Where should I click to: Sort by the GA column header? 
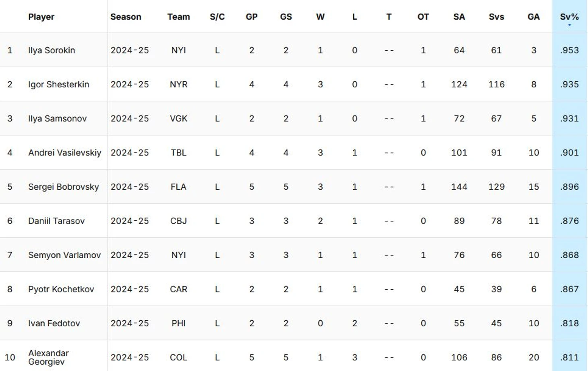click(x=534, y=17)
